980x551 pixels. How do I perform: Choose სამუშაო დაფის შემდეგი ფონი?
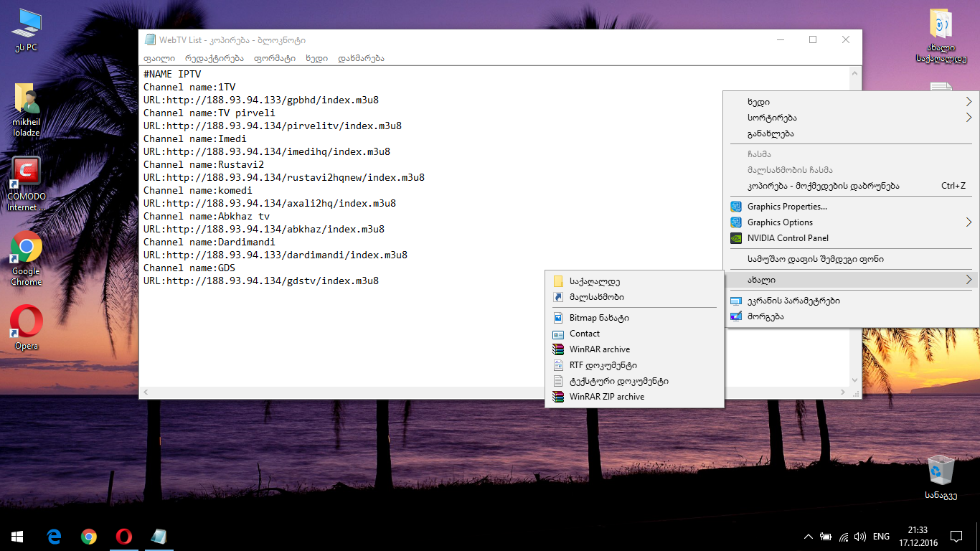pos(851,259)
